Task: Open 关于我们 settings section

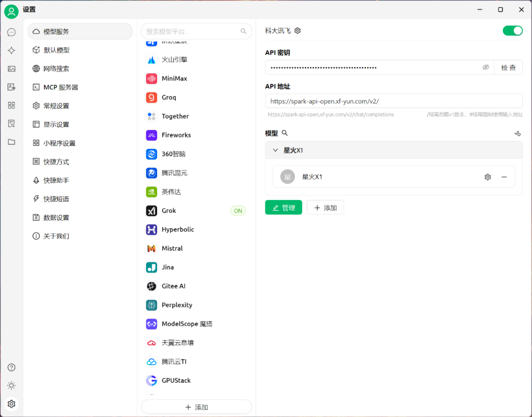Action: pos(80,236)
